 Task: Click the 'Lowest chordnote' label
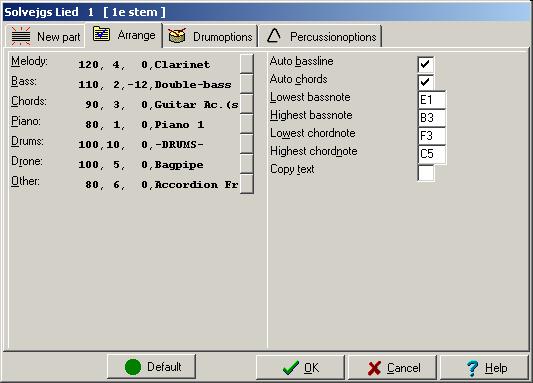tap(313, 133)
